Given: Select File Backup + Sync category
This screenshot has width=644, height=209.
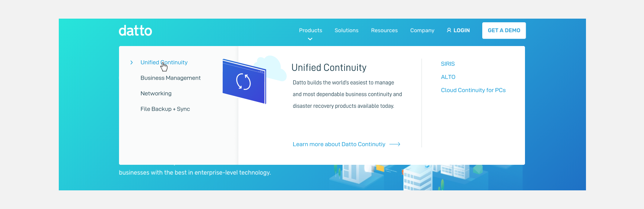Looking at the screenshot, I should 165,109.
